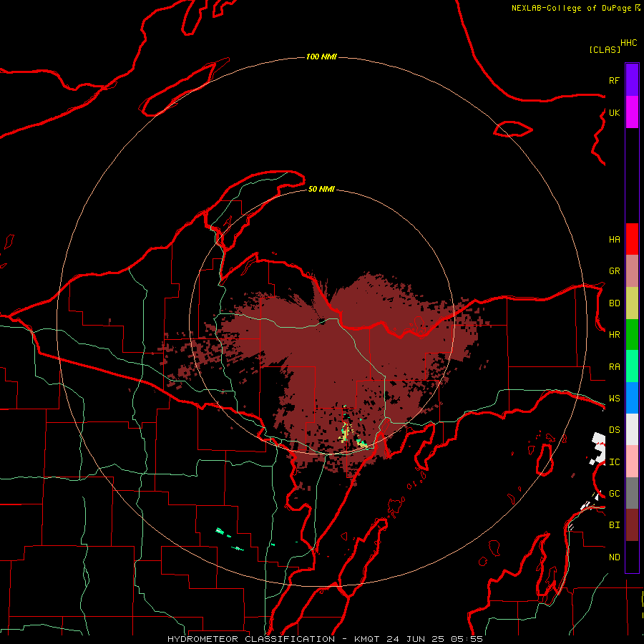Click the BI legend label

point(614,525)
